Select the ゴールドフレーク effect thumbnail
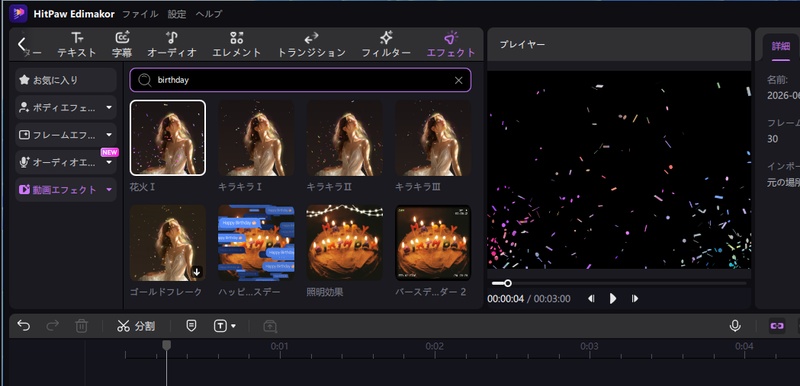The image size is (800, 386). coord(168,243)
